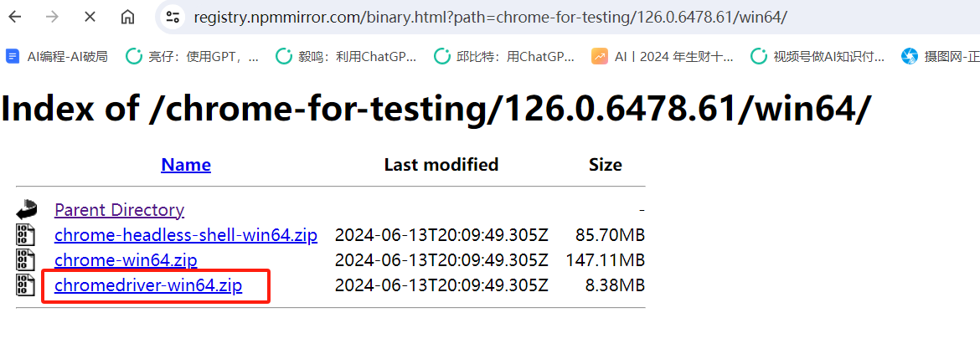The height and width of the screenshot is (359, 980).
Task: Sort listing by the Name header link
Action: (x=186, y=165)
